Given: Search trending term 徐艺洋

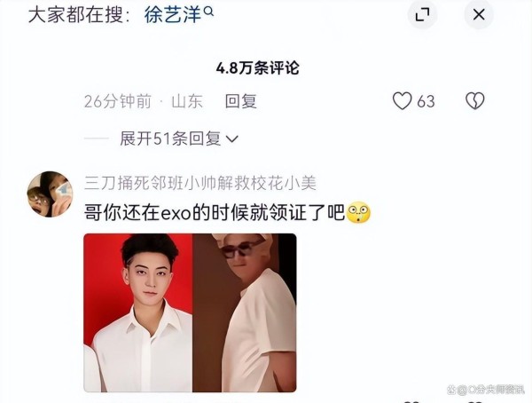Looking at the screenshot, I should [x=172, y=15].
